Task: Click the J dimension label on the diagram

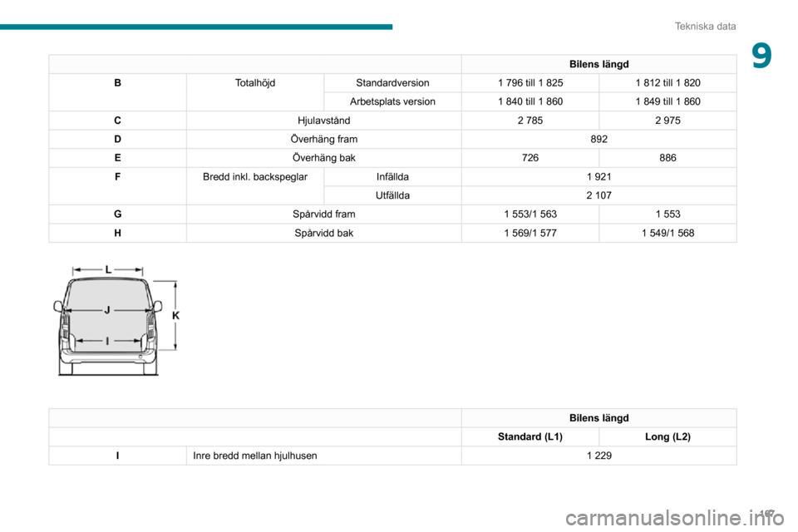Action: click(107, 309)
